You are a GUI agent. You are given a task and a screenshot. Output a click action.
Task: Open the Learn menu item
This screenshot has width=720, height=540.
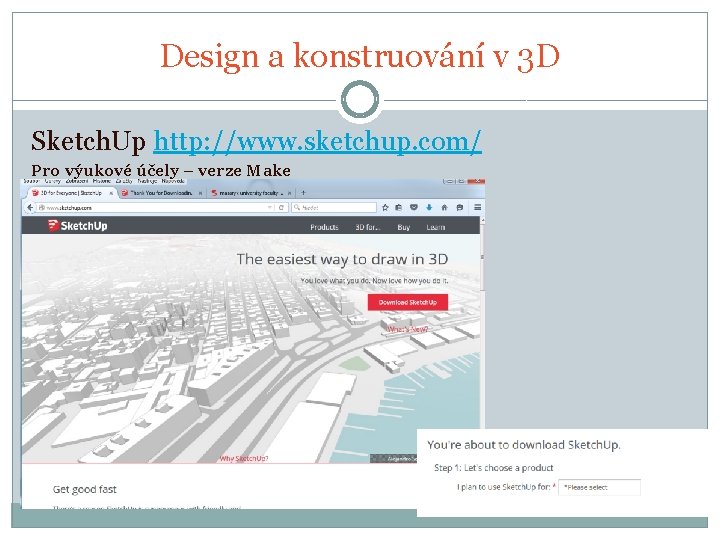[x=435, y=227]
